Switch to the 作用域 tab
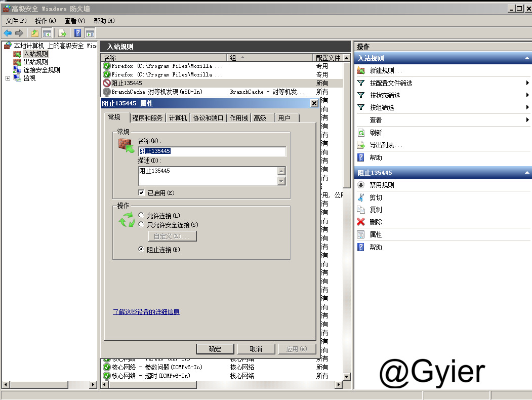Screen dimensions: 532x400 tap(239, 118)
